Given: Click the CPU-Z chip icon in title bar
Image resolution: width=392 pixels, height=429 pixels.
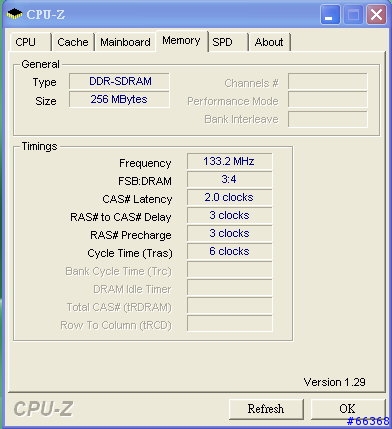Looking at the screenshot, I should click(14, 14).
